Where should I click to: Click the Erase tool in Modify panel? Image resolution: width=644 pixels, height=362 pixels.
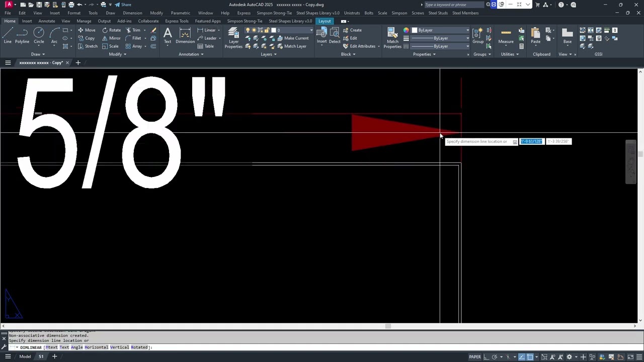[x=153, y=30]
